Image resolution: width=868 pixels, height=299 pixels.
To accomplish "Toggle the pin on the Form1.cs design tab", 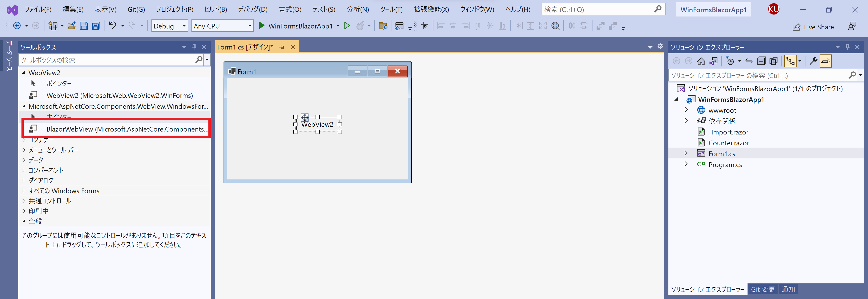I will pos(282,47).
